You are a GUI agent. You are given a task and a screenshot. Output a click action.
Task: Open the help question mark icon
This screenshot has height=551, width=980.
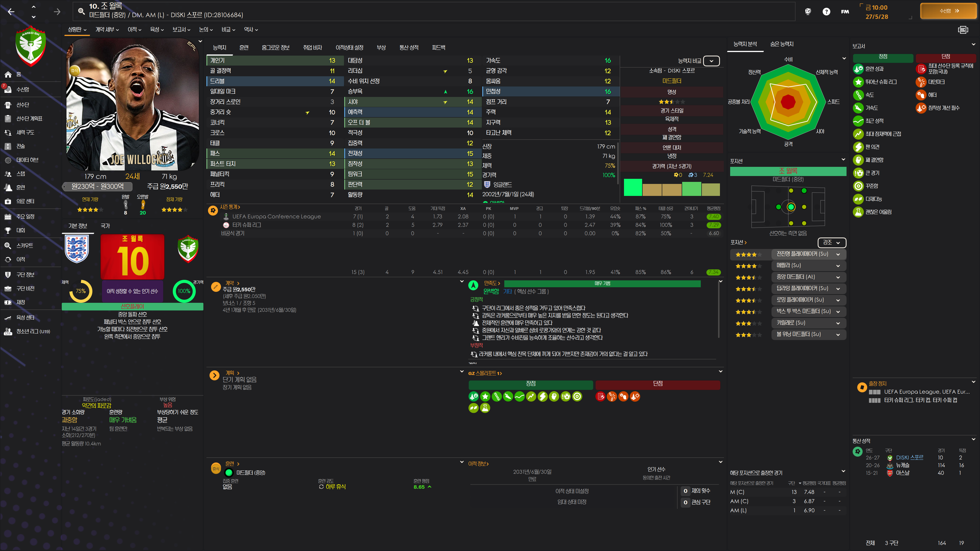coord(826,12)
